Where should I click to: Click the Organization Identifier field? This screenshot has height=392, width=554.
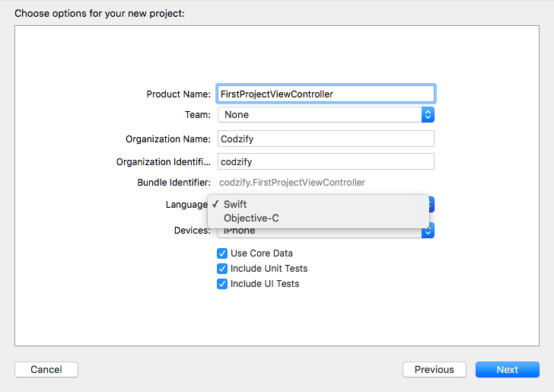326,161
